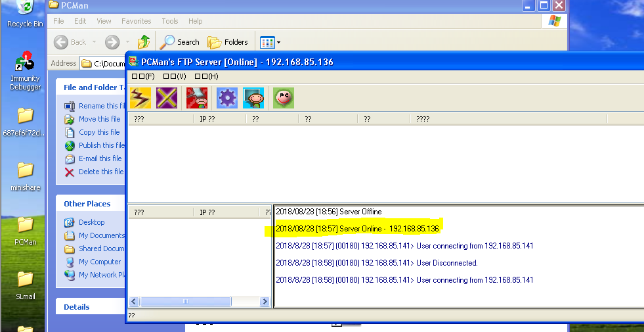644x332 pixels.
Task: Open the (H) menu in FTP Server
Action: coord(206,76)
